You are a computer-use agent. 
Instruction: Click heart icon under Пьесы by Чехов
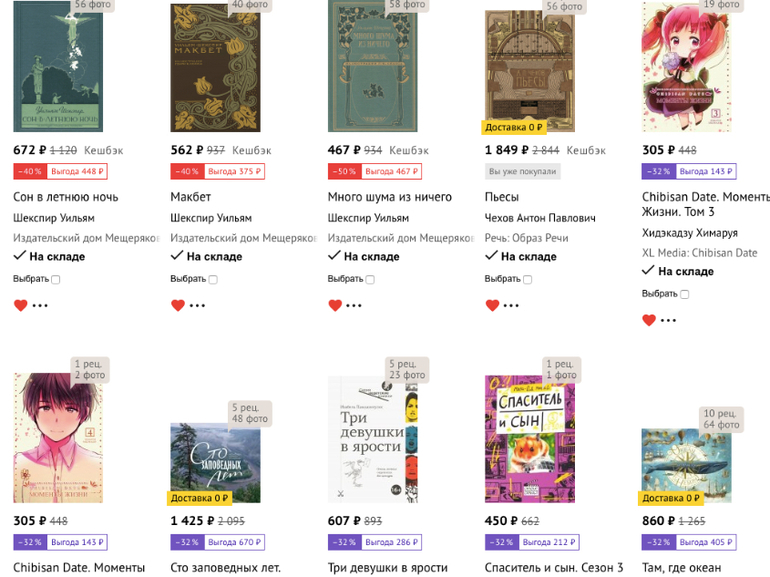(x=492, y=306)
